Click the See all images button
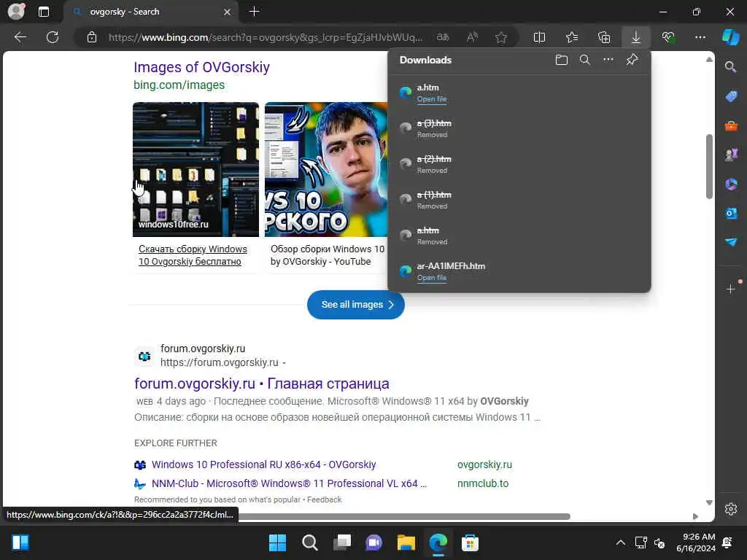747x560 pixels. (356, 305)
